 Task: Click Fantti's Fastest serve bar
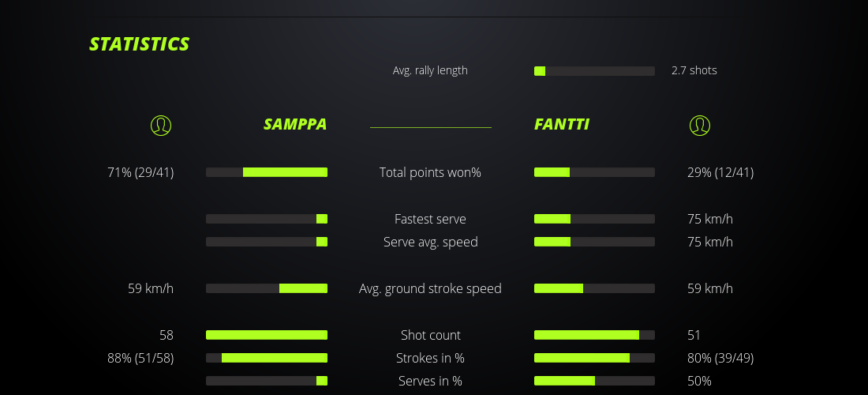click(x=594, y=219)
